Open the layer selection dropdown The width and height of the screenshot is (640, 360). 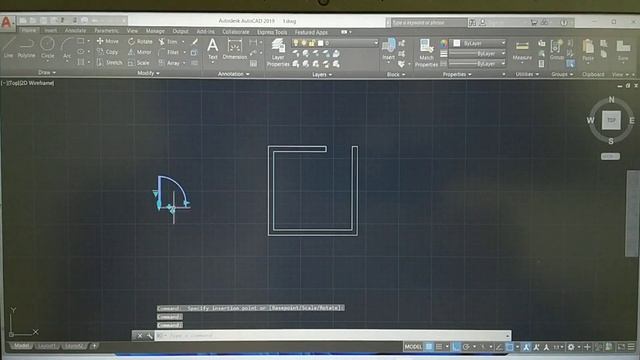tap(335, 43)
